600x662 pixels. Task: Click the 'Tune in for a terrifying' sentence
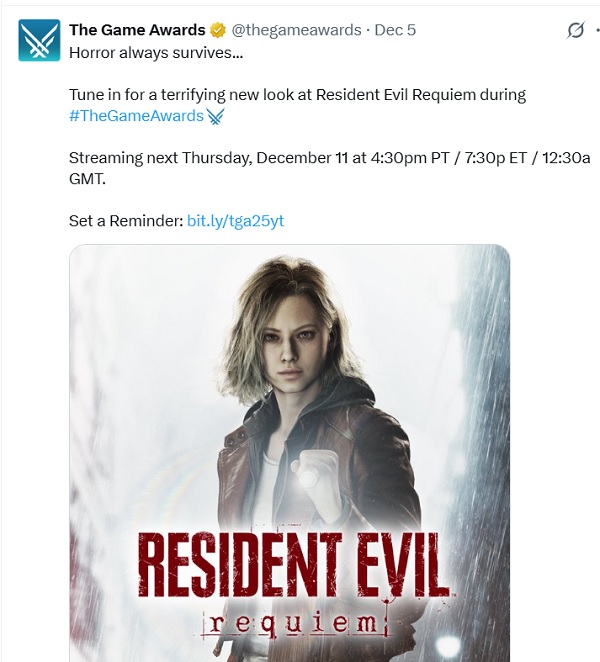click(297, 95)
